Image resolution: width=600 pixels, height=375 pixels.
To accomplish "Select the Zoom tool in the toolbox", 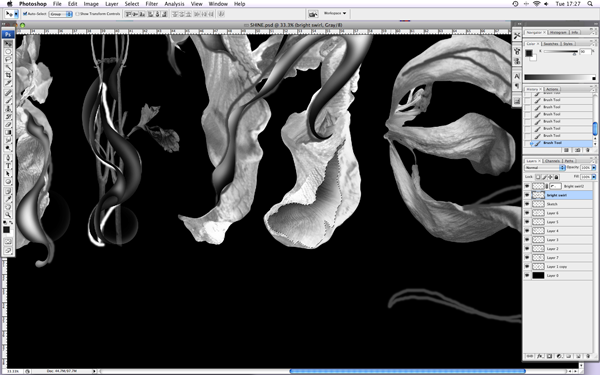I will 8,215.
